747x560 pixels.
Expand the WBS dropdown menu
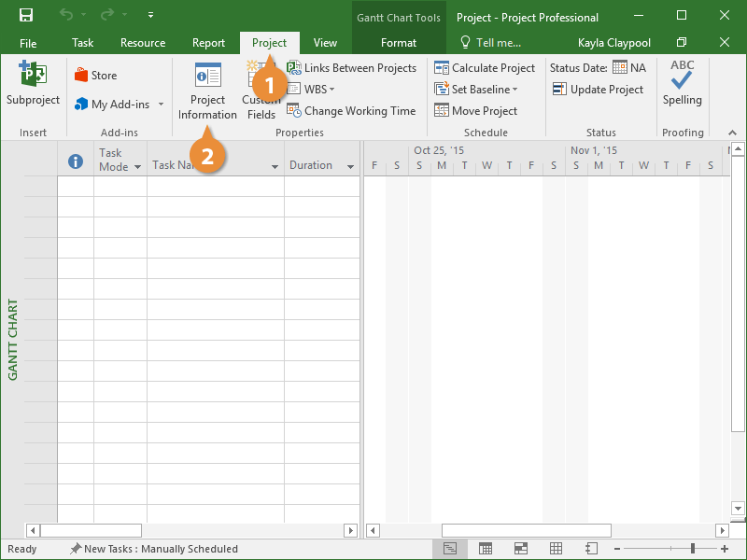point(331,90)
